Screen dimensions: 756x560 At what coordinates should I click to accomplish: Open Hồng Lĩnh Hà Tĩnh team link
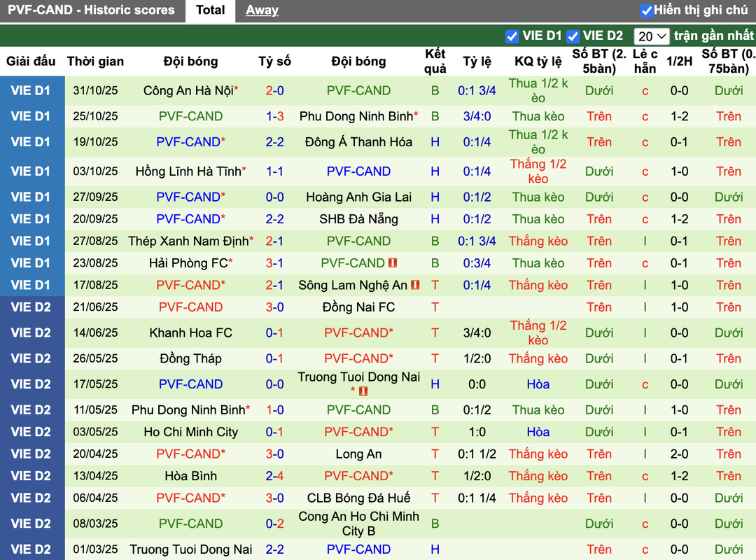pos(188,171)
